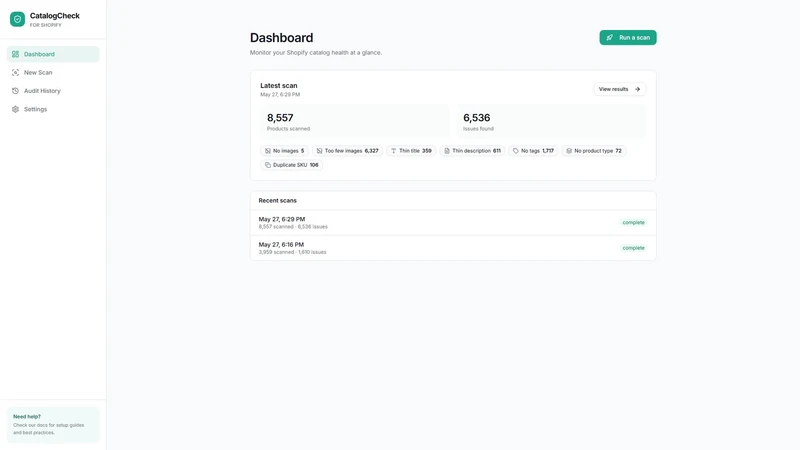Click 'Monitor your Shopify catalog health' subtitle

click(x=316, y=53)
